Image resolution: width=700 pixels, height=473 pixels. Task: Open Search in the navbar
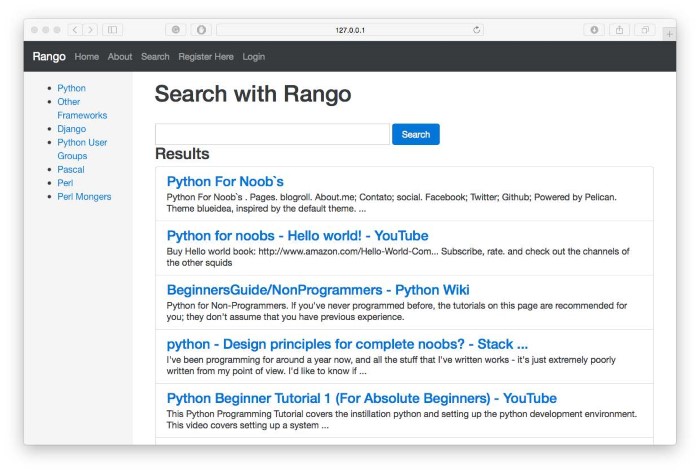coord(155,57)
